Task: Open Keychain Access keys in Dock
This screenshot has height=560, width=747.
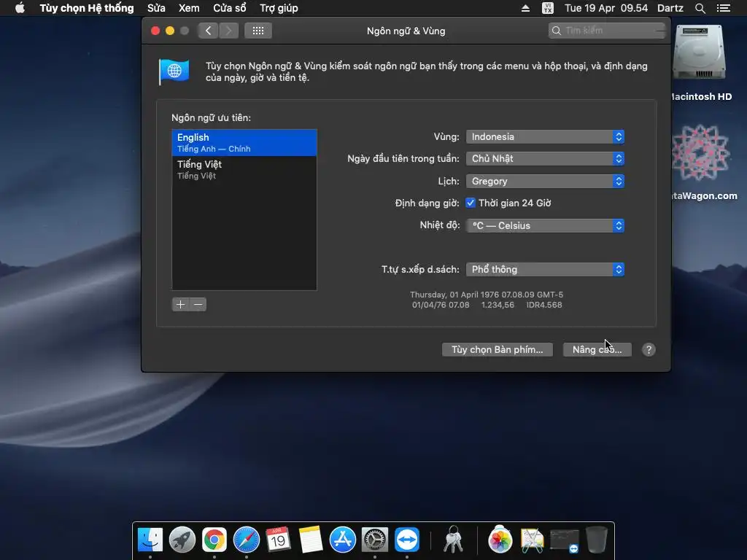Action: point(453,540)
